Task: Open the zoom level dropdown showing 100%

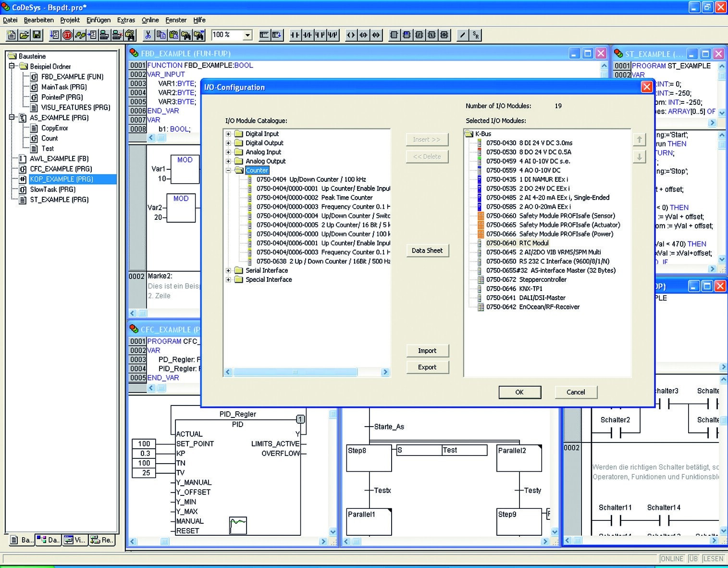Action: pyautogui.click(x=247, y=35)
